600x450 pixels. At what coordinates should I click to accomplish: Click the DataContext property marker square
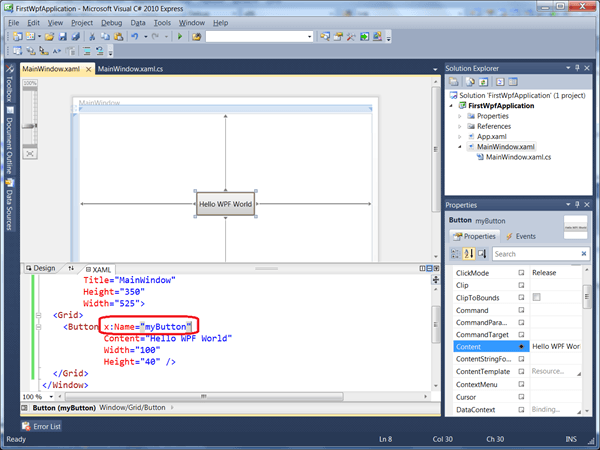(521, 409)
